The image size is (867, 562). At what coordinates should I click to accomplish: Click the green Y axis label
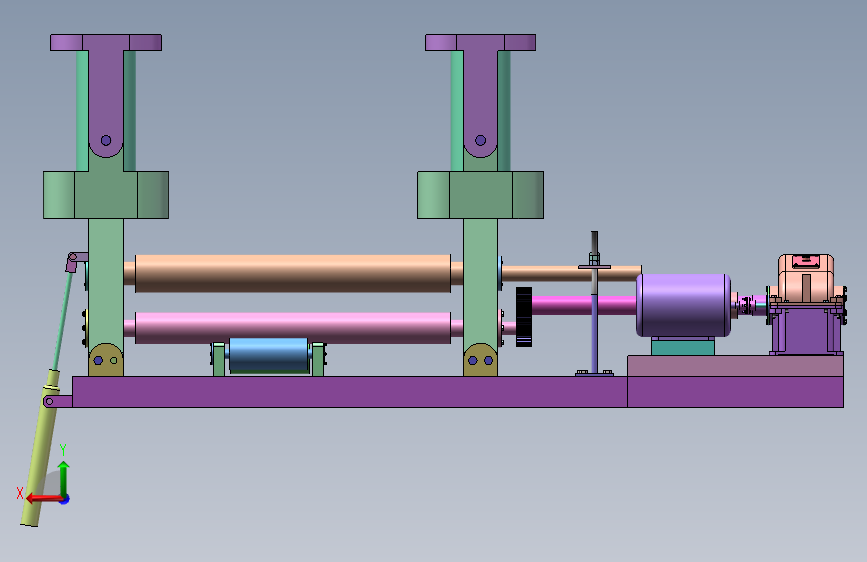tap(63, 450)
